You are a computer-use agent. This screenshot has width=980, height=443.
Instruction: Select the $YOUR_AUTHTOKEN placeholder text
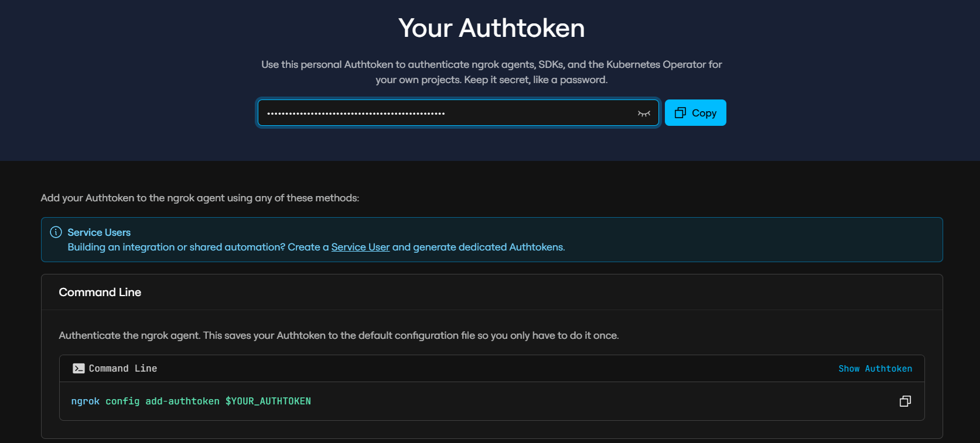tap(268, 401)
